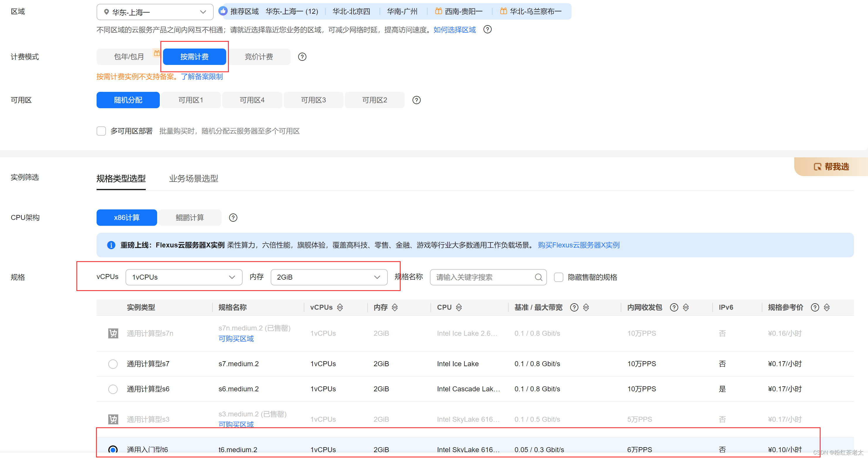The width and height of the screenshot is (868, 458).
Task: Click help icon beside 规格参考价 header
Action: coord(815,307)
